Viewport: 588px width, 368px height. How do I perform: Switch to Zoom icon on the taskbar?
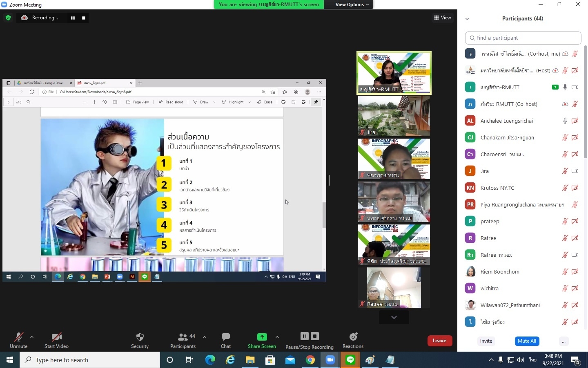coord(330,360)
